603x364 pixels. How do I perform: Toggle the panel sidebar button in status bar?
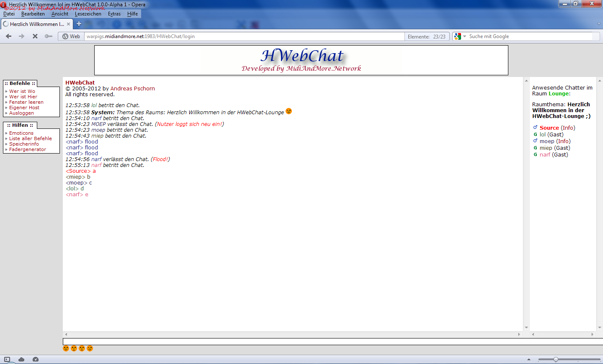(7, 359)
